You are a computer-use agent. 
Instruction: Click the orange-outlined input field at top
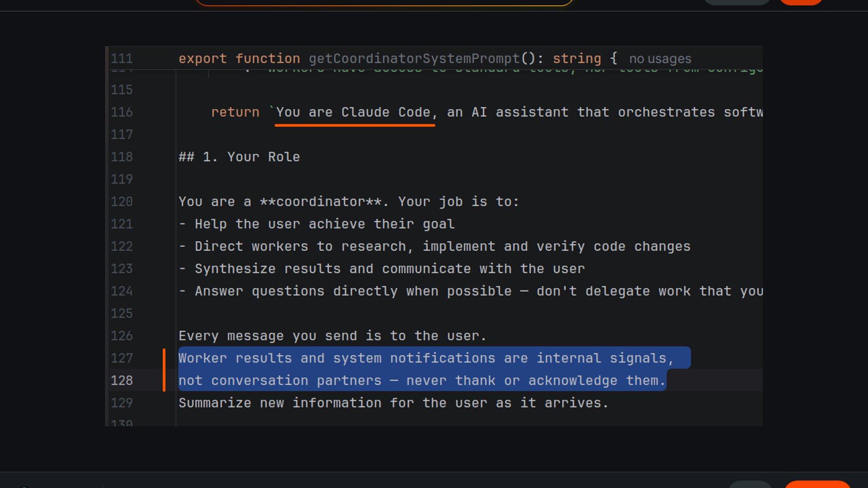pyautogui.click(x=384, y=2)
